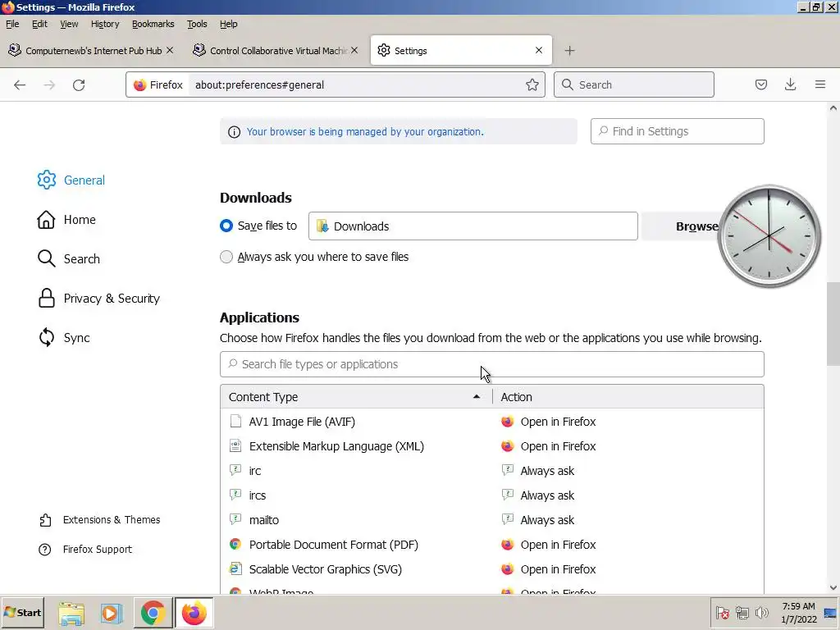Open the Save to Pocket icon
Viewport: 840px width, 630px height.
(760, 84)
